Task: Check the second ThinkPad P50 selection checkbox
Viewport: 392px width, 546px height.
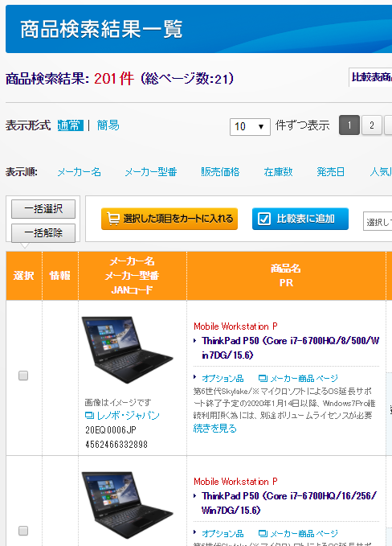Action: pyautogui.click(x=23, y=531)
